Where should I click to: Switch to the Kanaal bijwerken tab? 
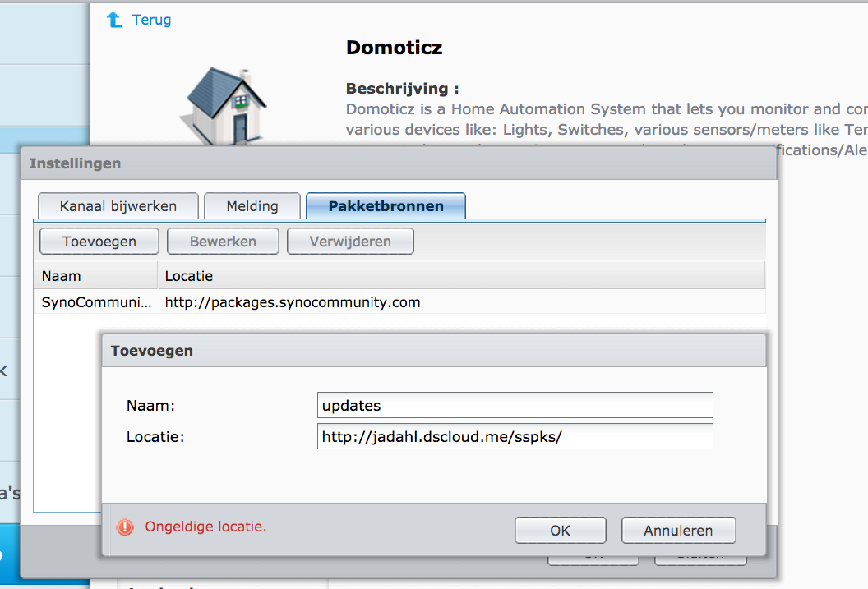click(118, 206)
